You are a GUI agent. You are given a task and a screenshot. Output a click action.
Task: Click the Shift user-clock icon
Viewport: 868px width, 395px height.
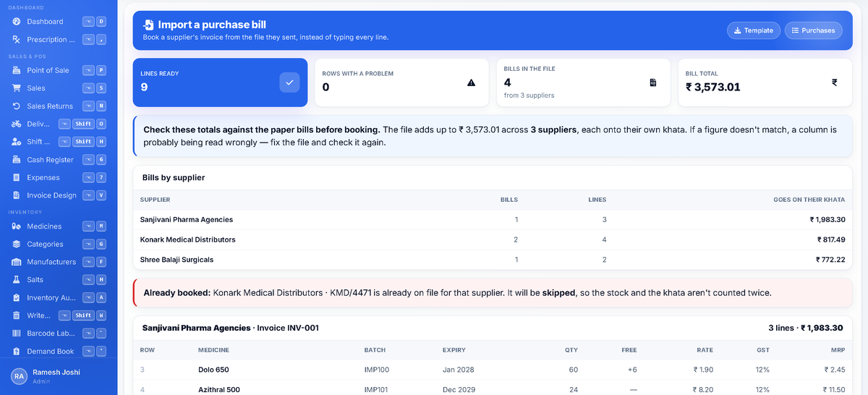[x=17, y=142]
